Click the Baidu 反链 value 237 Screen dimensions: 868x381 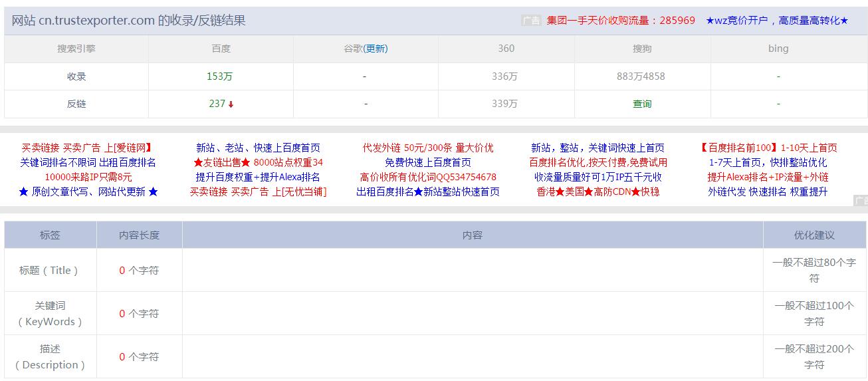point(217,104)
